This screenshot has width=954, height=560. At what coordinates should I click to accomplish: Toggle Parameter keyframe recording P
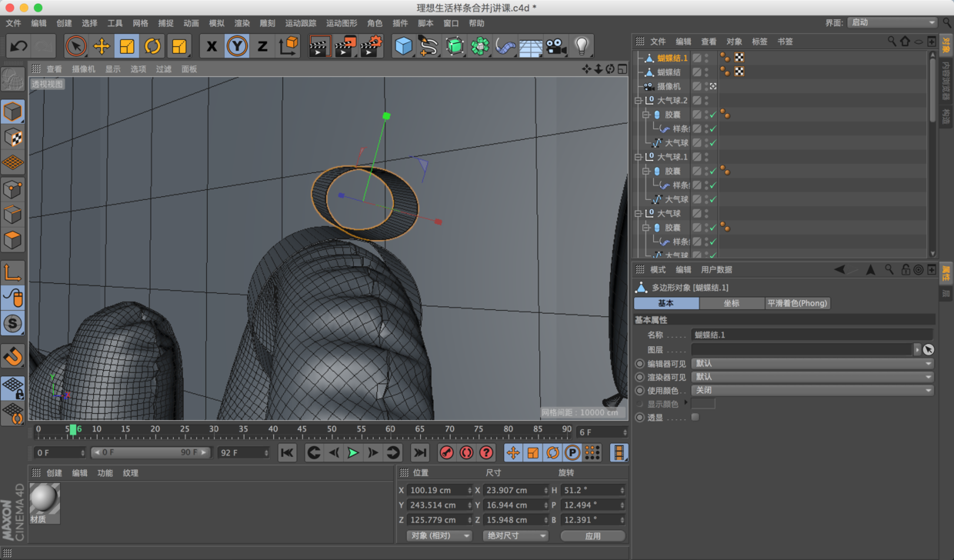pyautogui.click(x=572, y=453)
